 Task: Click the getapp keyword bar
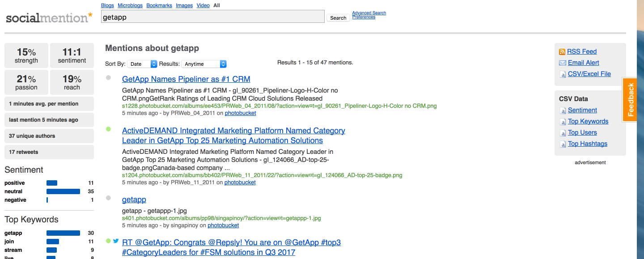coord(63,233)
